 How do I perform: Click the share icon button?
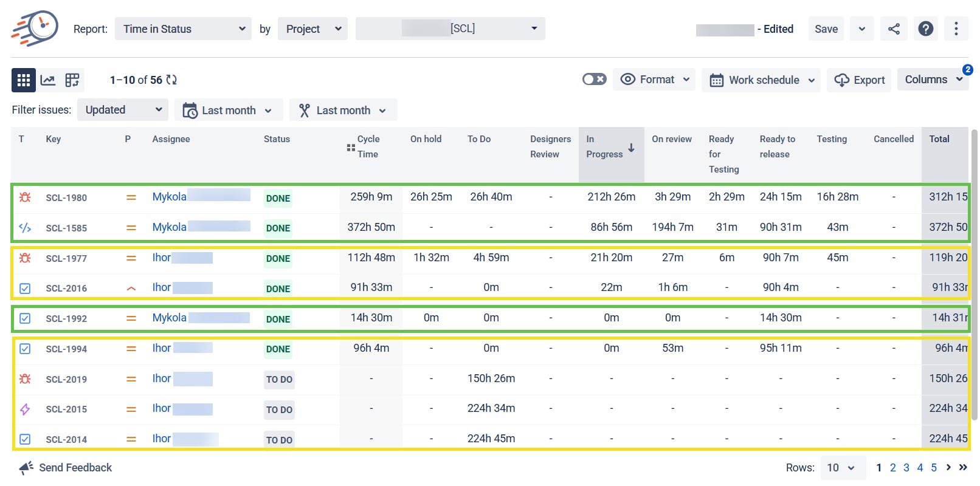(x=894, y=29)
